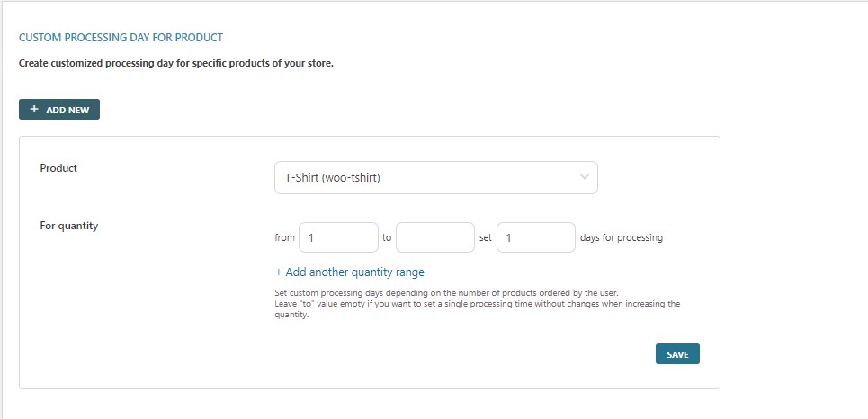Click the plus icon on Add New
This screenshot has width=868, height=419.
pyautogui.click(x=34, y=110)
